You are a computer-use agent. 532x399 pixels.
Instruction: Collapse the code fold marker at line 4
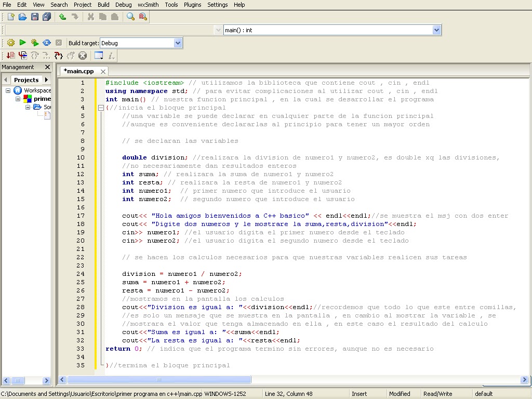click(x=101, y=108)
